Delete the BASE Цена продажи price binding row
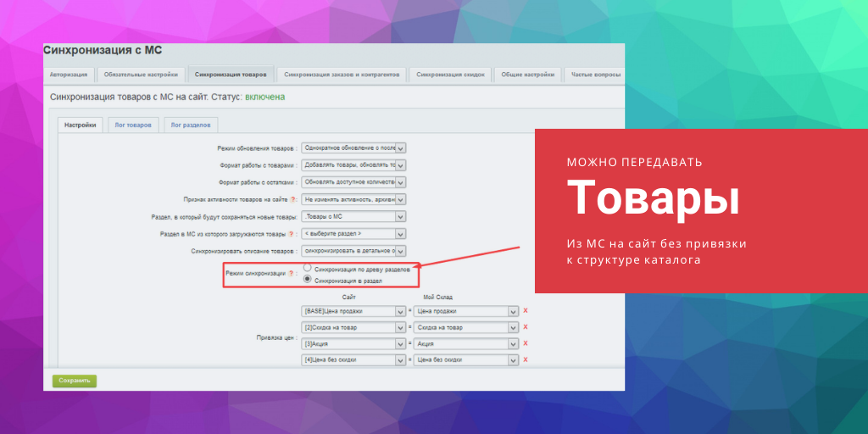 [526, 311]
